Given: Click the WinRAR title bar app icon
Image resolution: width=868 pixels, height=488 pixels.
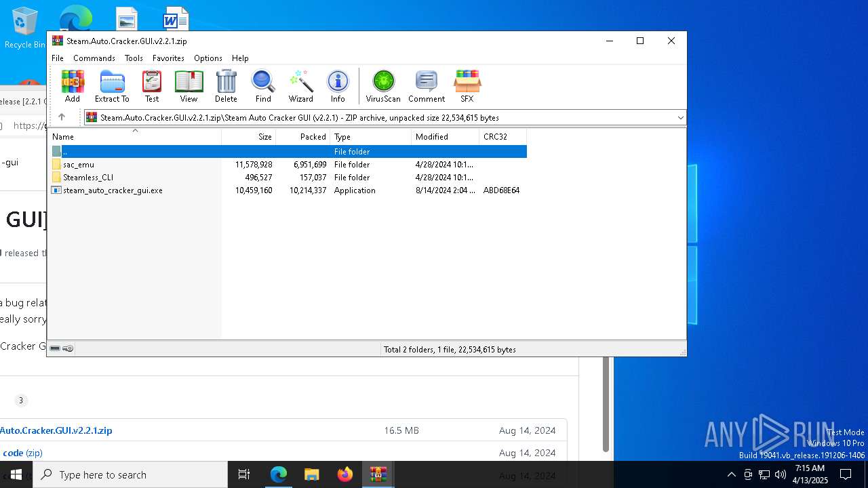Looking at the screenshot, I should pyautogui.click(x=58, y=41).
